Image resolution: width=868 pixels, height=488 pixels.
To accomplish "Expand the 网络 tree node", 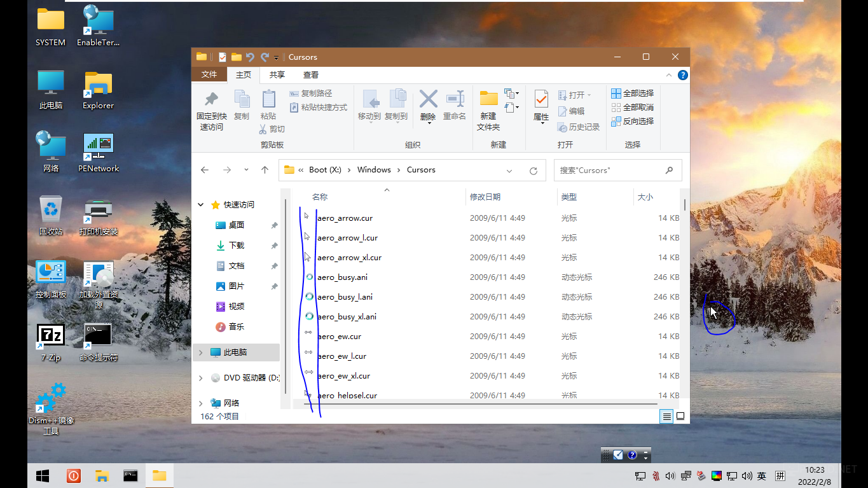I will 201,403.
